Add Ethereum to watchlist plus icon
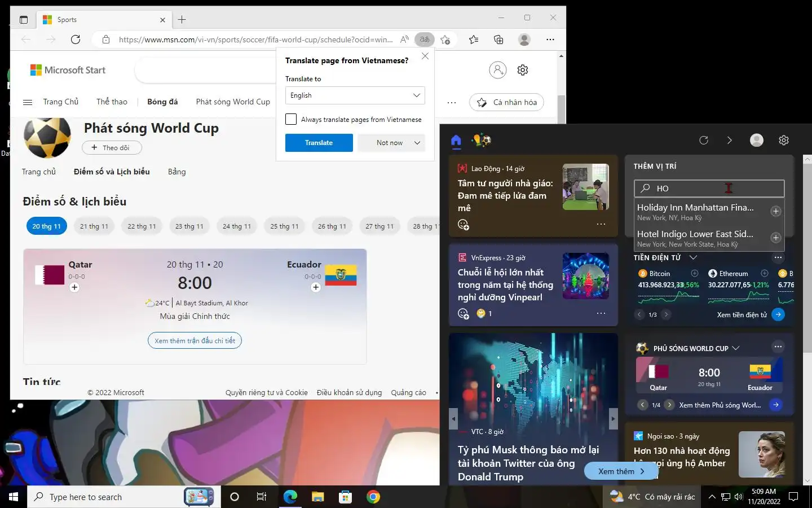This screenshot has height=508, width=812. coord(765,273)
